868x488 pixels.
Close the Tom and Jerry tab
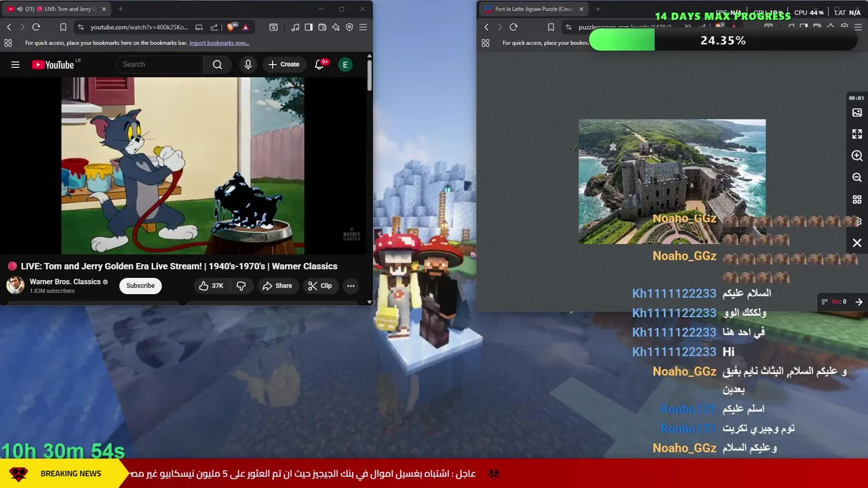coord(104,9)
